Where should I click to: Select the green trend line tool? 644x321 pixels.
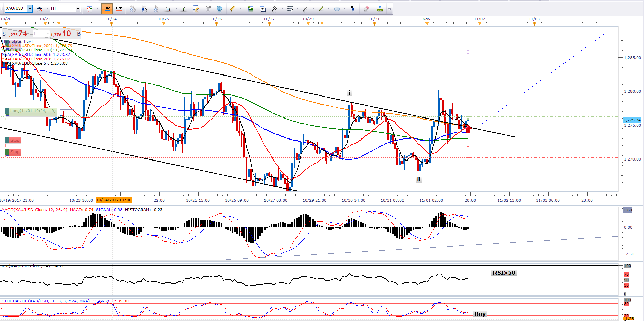[x=321, y=9]
